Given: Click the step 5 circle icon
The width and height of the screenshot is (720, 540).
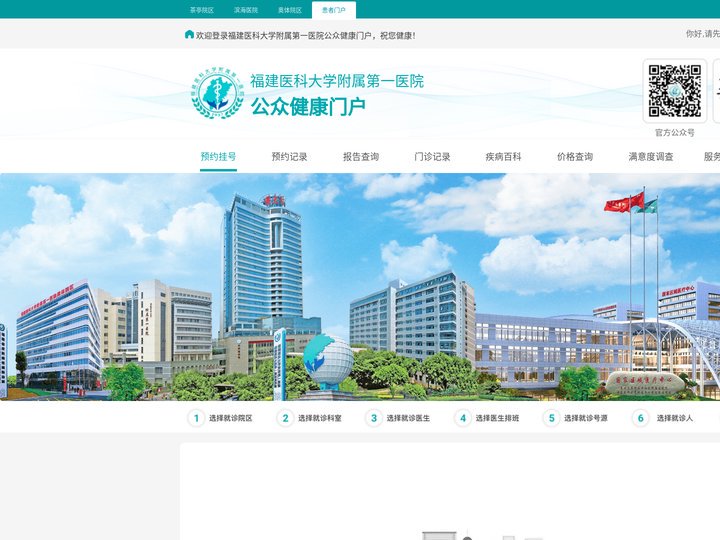Looking at the screenshot, I should [551, 418].
